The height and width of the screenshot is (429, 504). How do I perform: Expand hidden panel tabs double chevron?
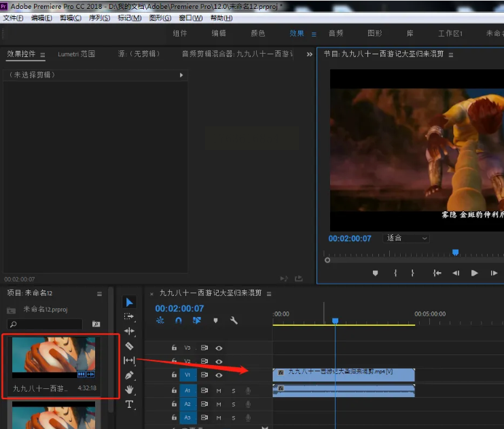[310, 54]
